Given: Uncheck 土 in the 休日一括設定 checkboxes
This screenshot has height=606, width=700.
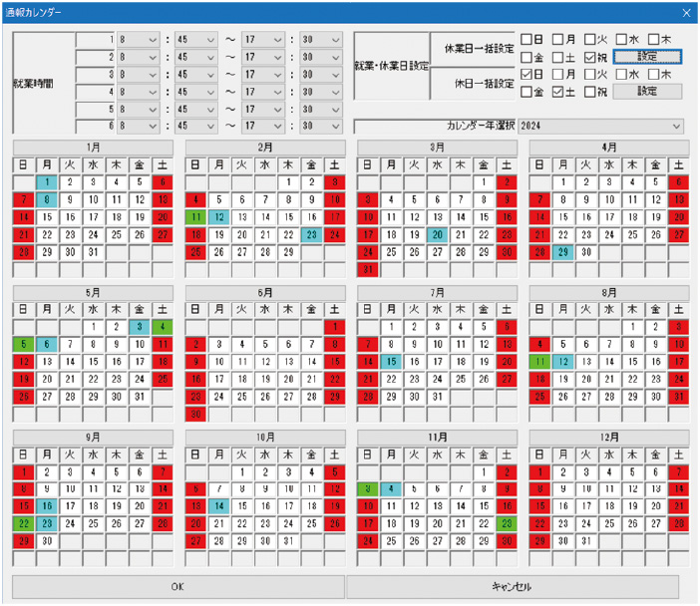Looking at the screenshot, I should 558,92.
